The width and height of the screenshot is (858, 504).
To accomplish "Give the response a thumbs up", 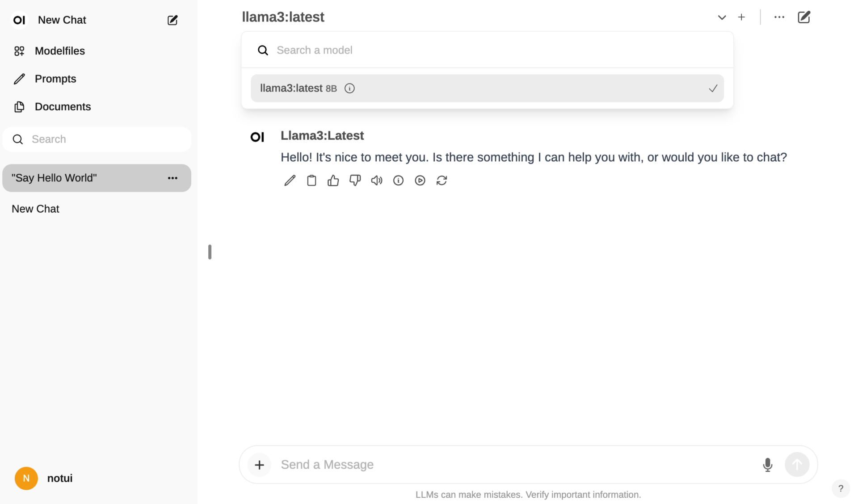I will (x=333, y=181).
